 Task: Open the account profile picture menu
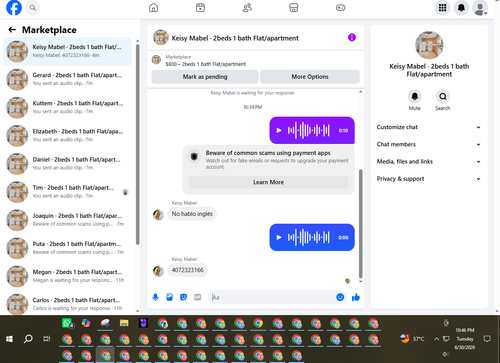coord(480,8)
